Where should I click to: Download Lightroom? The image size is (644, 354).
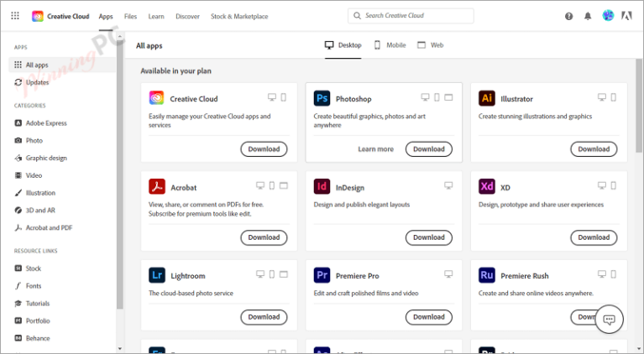[x=264, y=317]
